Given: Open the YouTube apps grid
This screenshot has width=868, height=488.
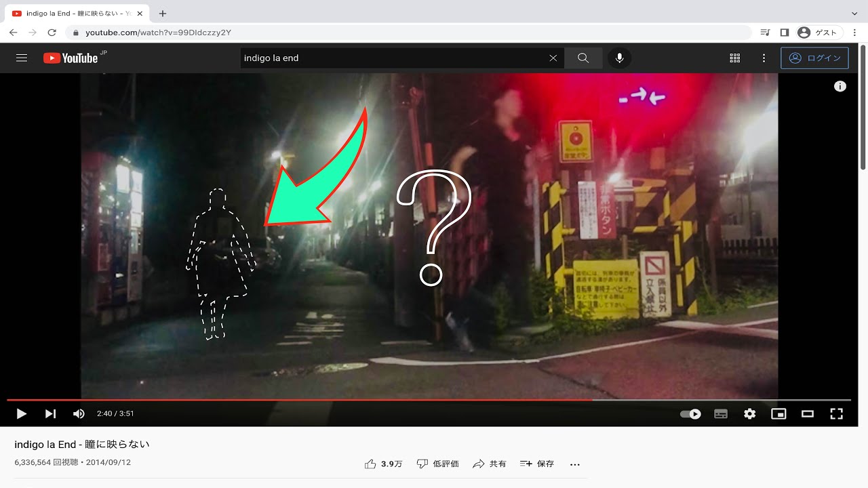Looking at the screenshot, I should 734,58.
